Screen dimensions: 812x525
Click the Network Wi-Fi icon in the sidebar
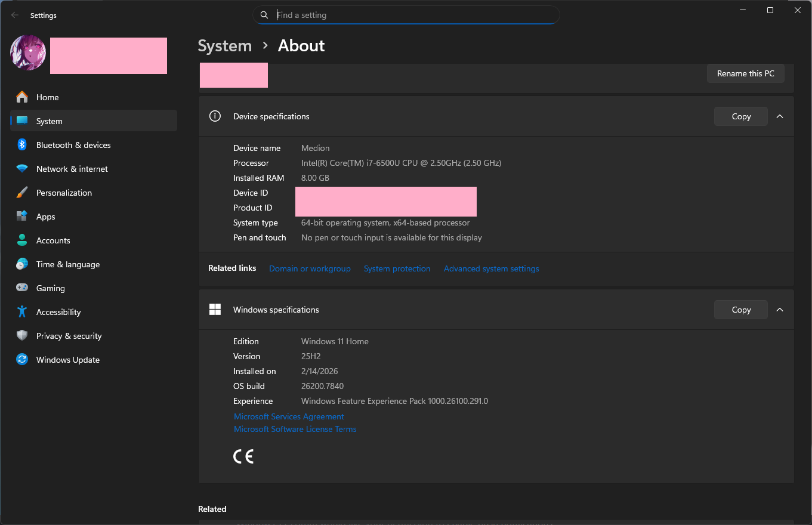(22, 169)
